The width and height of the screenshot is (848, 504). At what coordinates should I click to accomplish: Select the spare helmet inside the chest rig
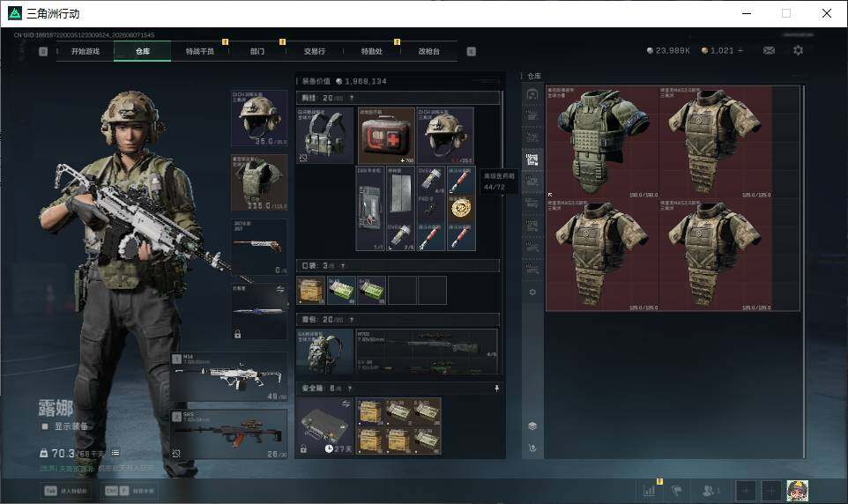[x=445, y=136]
